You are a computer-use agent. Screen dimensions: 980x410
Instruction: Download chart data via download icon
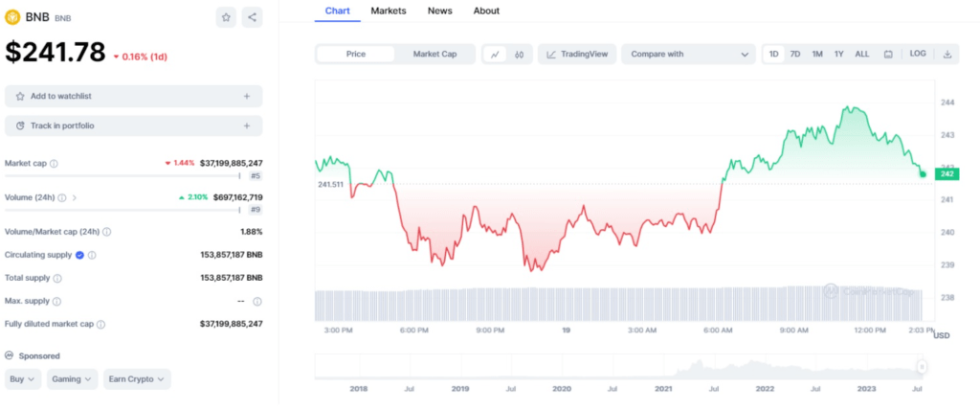tap(947, 55)
